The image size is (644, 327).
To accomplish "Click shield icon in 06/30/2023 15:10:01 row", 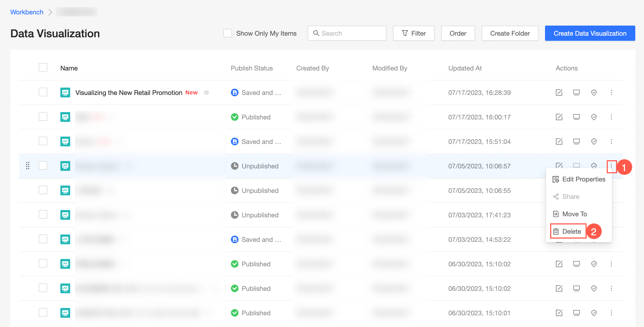I will 594,313.
